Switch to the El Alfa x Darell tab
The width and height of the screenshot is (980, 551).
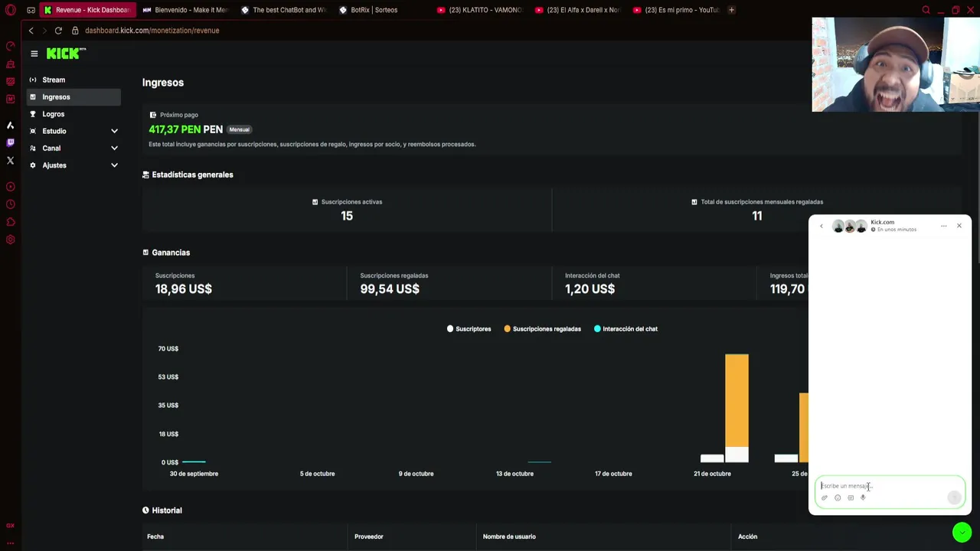click(579, 10)
